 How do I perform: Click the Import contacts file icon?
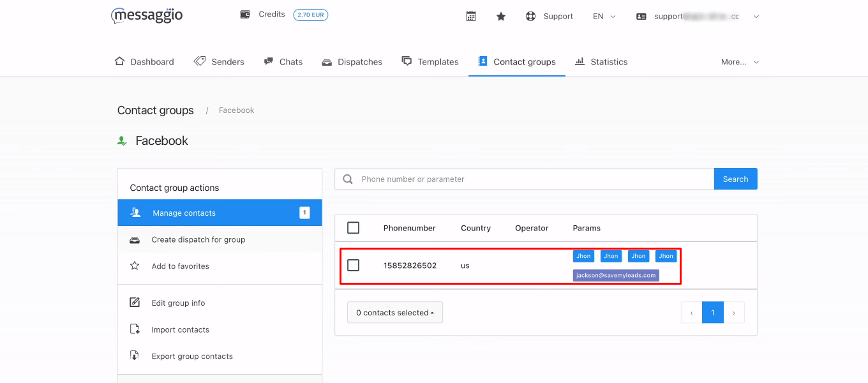pos(135,329)
